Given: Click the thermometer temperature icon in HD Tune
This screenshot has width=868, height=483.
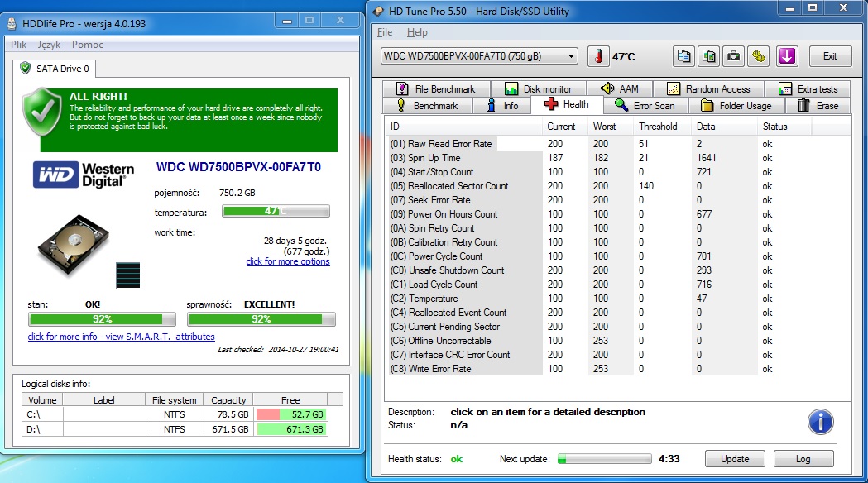Looking at the screenshot, I should (x=598, y=56).
